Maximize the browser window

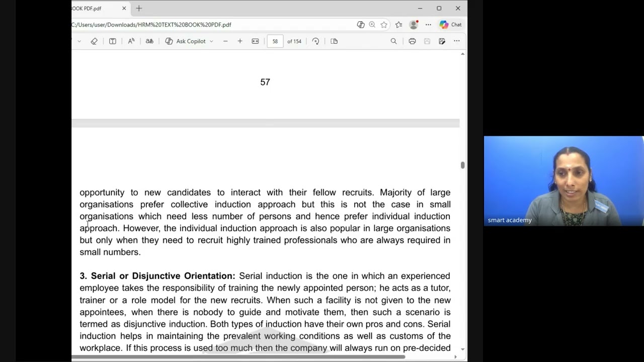click(439, 9)
